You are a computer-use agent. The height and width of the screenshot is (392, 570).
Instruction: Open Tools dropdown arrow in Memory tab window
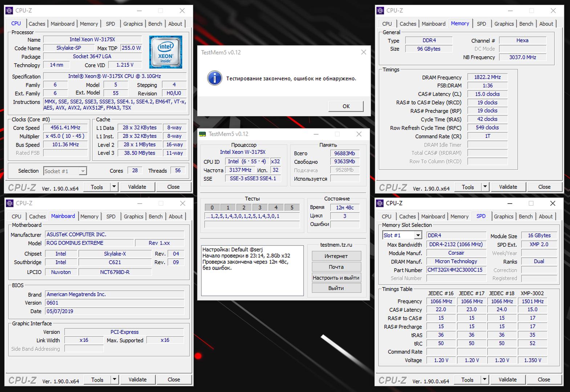coord(485,187)
